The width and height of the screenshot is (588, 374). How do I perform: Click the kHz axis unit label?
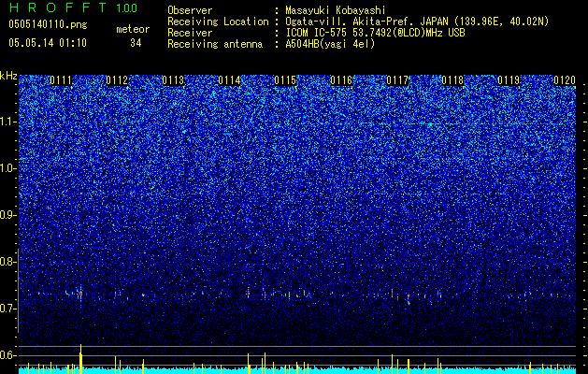click(8, 76)
